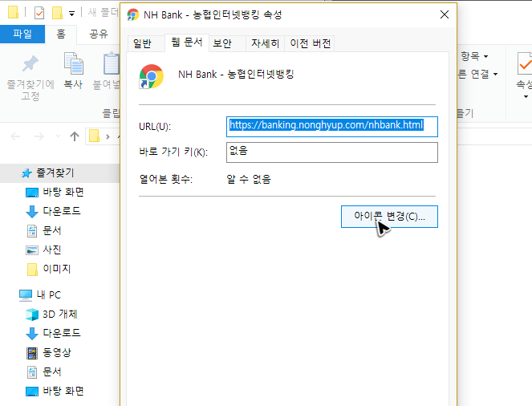Click the 즐겨찾기 star icon

pos(26,173)
